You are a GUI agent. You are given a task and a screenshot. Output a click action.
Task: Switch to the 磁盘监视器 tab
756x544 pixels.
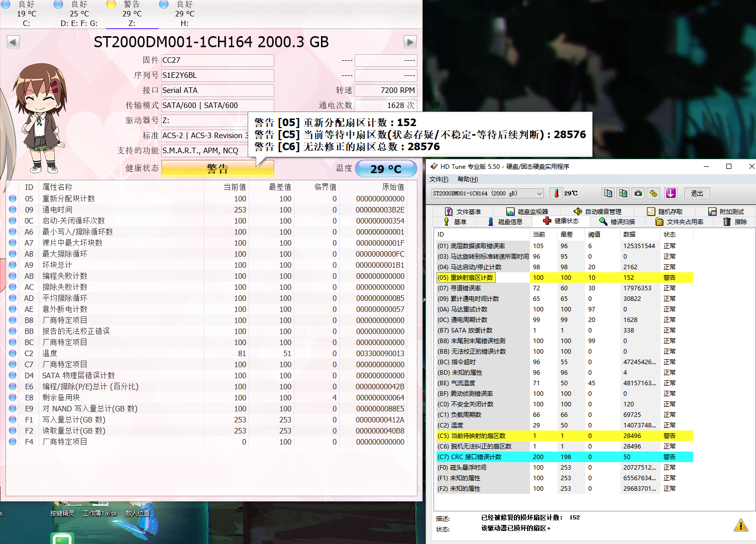(526, 211)
